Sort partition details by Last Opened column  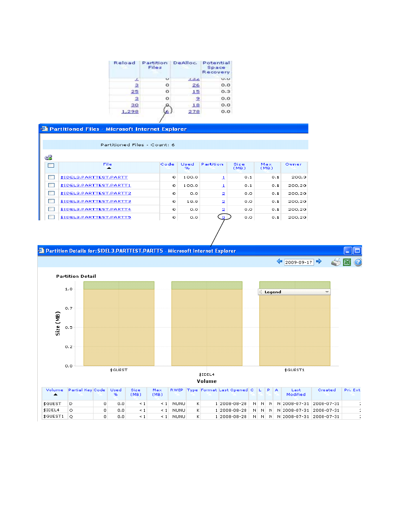(x=234, y=390)
